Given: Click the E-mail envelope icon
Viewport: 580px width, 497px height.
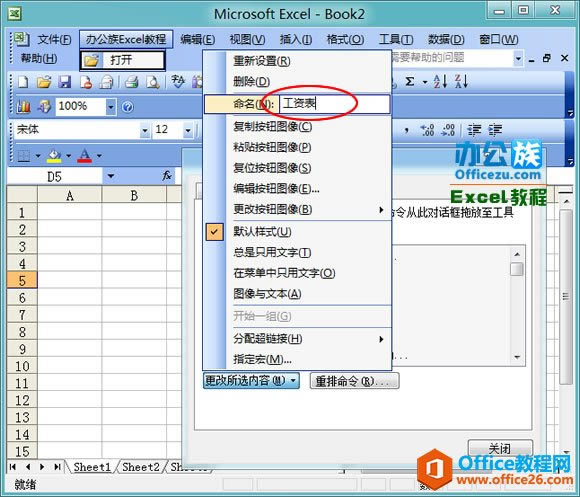Looking at the screenshot, I should pos(106,82).
